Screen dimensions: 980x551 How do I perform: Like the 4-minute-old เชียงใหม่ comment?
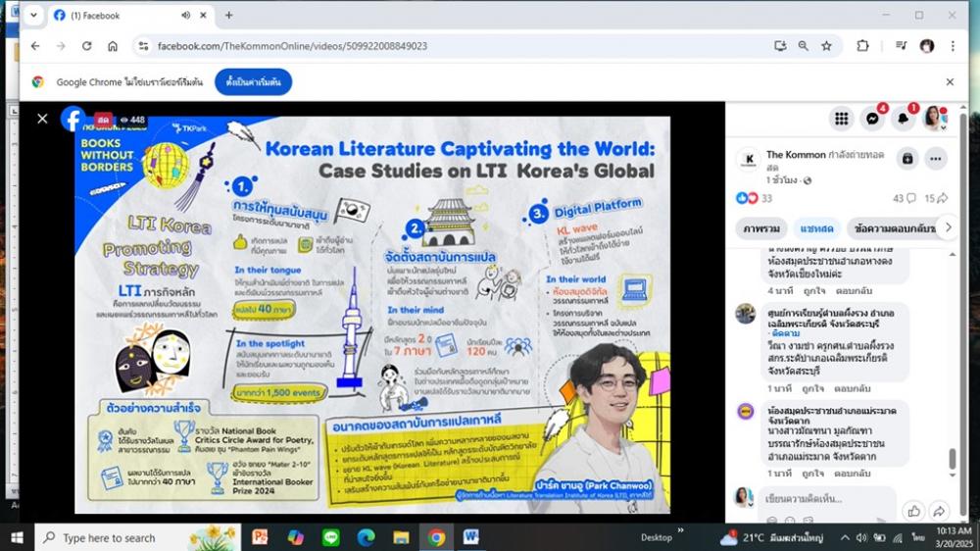pyautogui.click(x=814, y=291)
